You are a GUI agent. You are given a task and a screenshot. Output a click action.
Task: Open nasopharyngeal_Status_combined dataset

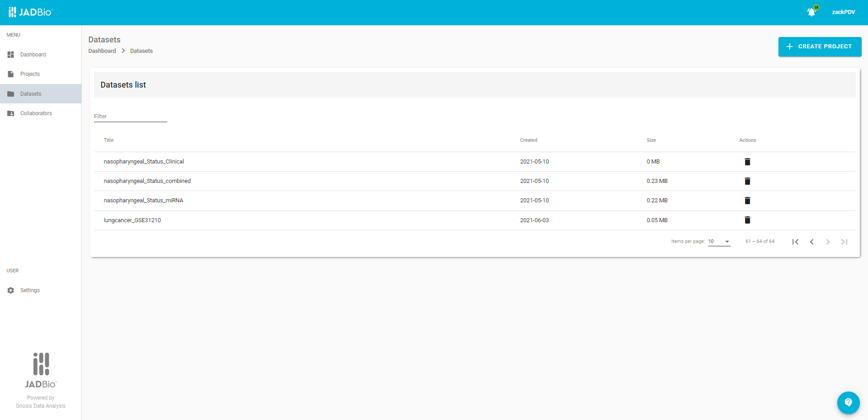(147, 181)
